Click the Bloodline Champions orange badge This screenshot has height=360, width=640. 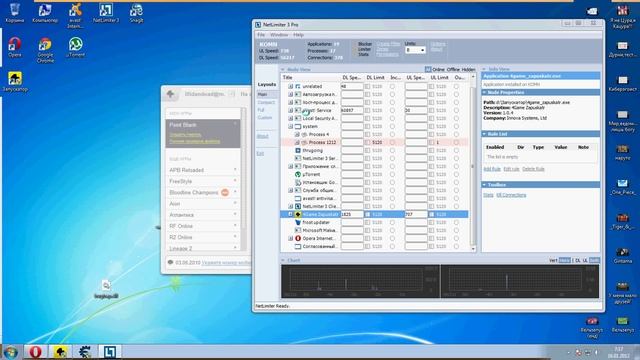point(224,192)
